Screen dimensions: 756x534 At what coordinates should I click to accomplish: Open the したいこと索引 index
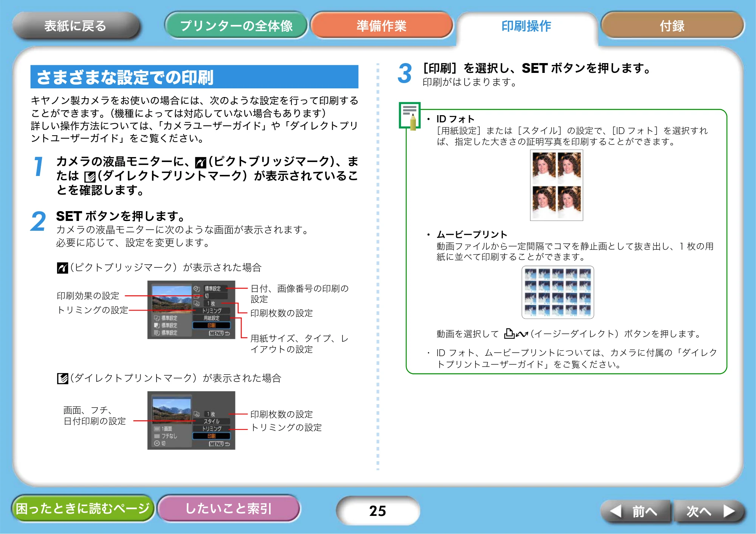tap(229, 508)
